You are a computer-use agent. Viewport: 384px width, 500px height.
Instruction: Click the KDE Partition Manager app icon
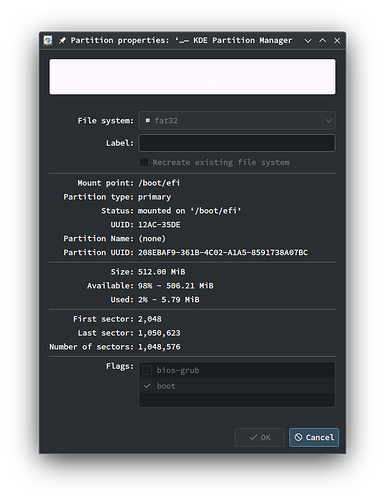pos(48,40)
